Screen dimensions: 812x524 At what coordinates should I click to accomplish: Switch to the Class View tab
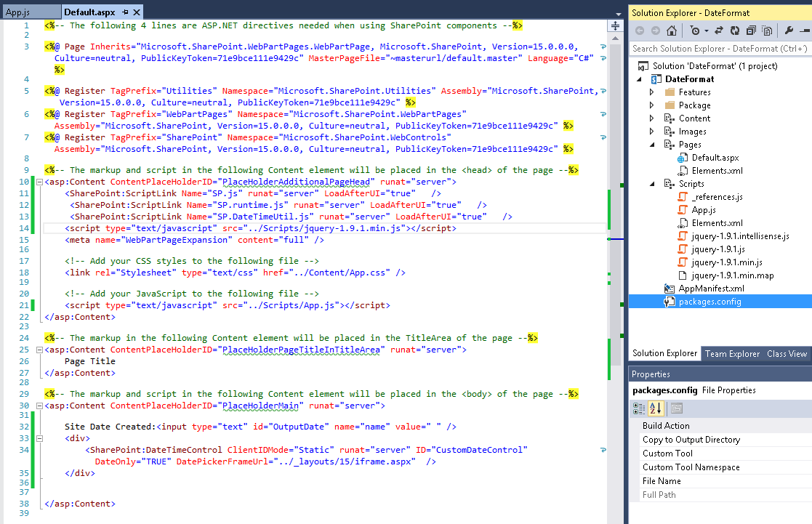[x=787, y=354]
